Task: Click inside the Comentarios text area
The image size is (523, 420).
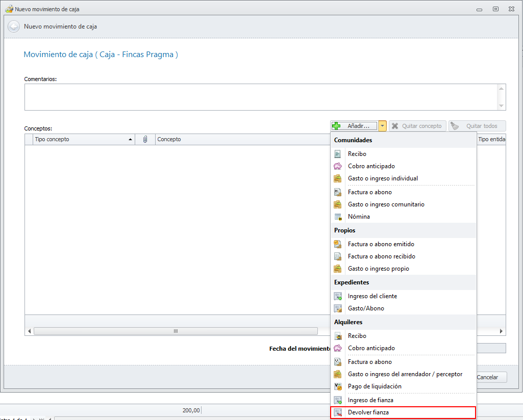Action: click(261, 97)
